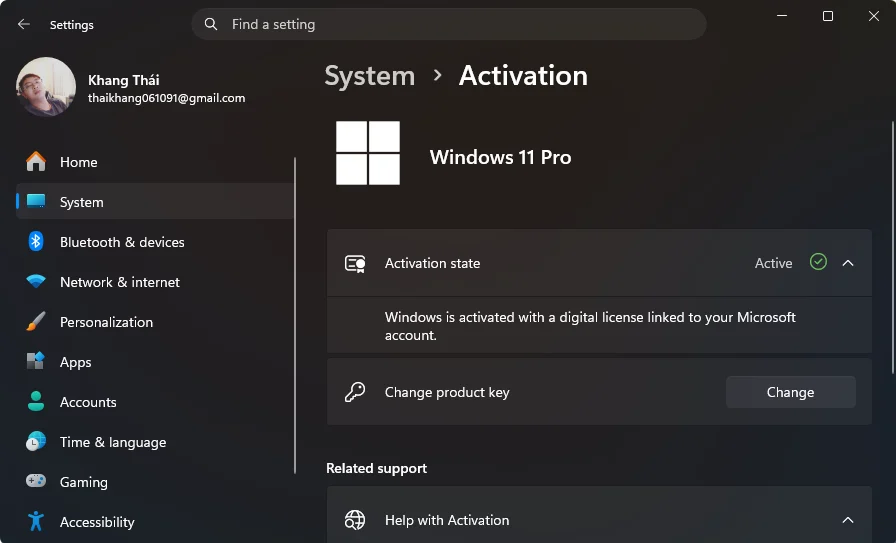Go to Personalization settings
This screenshot has height=543, width=896.
click(154, 322)
